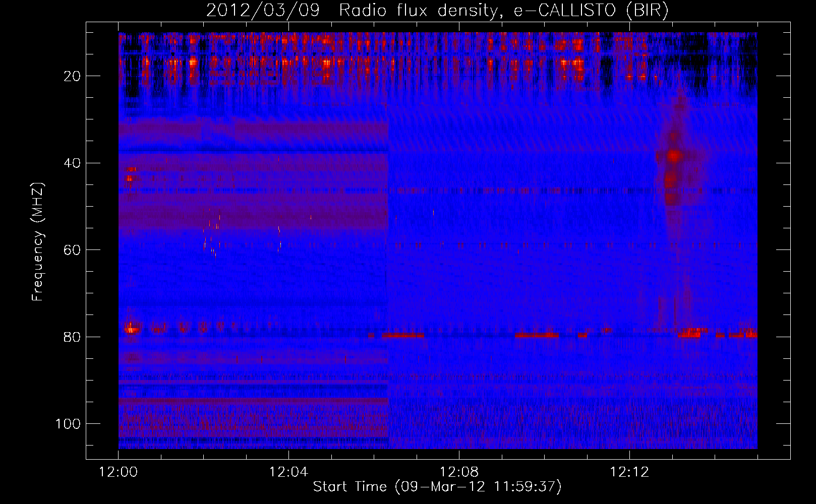
Task: Click the '60' frequency tick label
Action: coord(73,250)
